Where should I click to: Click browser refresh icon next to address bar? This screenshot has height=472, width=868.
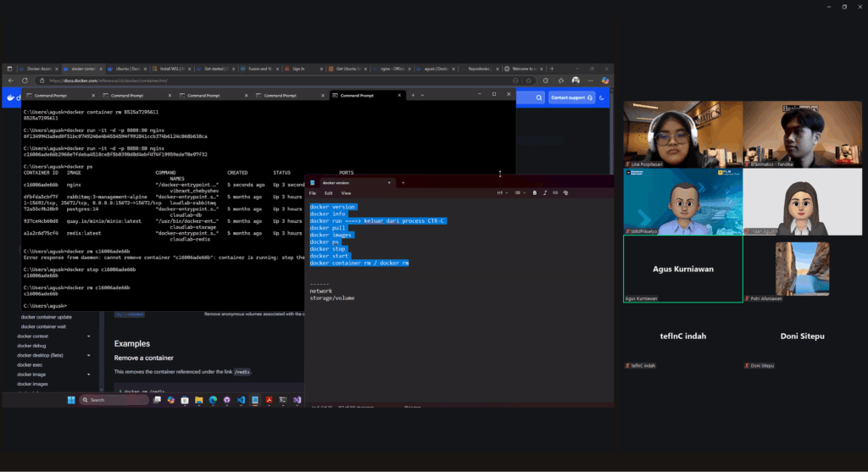(26, 81)
